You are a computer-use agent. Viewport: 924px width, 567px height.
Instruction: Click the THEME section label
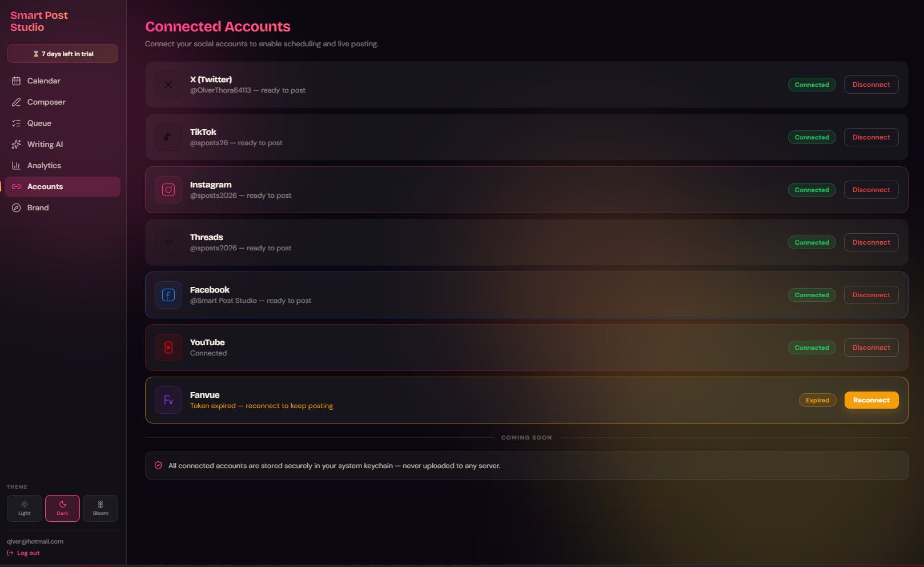click(17, 487)
